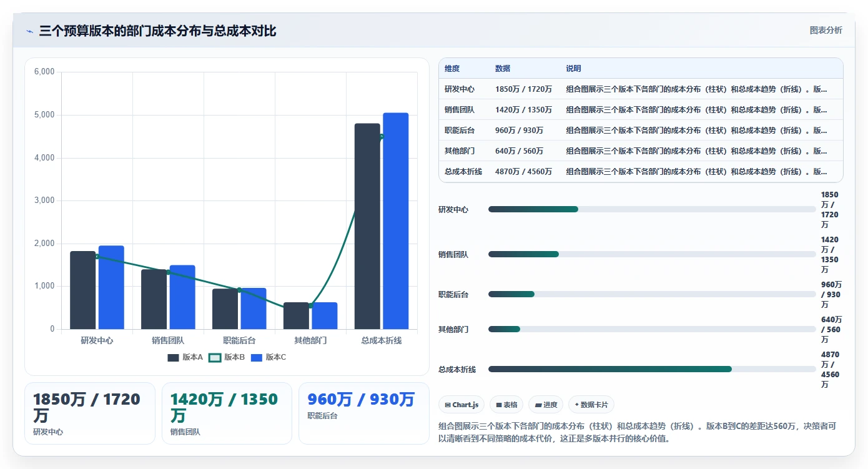Click the blue 版本C bar for 总成本折线
Image resolution: width=868 pixels, height=469 pixels.
(396, 221)
